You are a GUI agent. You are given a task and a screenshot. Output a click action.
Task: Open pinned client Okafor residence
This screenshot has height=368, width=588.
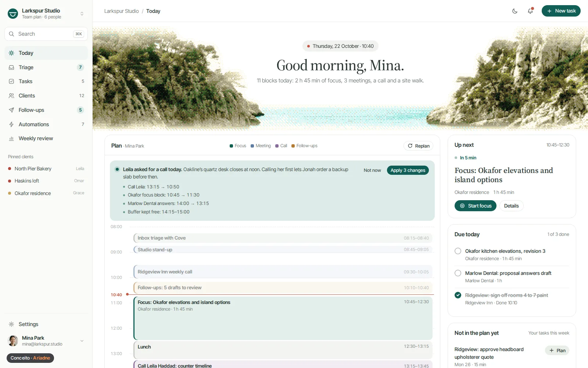[46, 193]
